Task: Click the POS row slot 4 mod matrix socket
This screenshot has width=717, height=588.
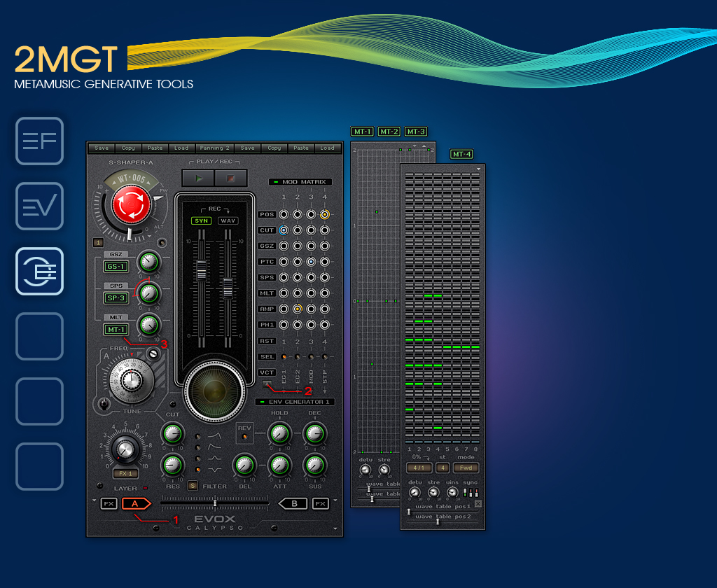Action: pyautogui.click(x=325, y=214)
